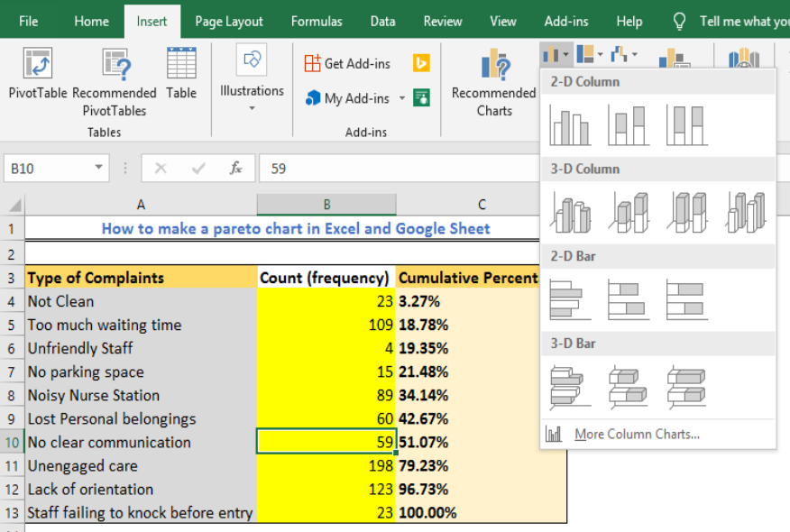Select column A header

(x=141, y=205)
